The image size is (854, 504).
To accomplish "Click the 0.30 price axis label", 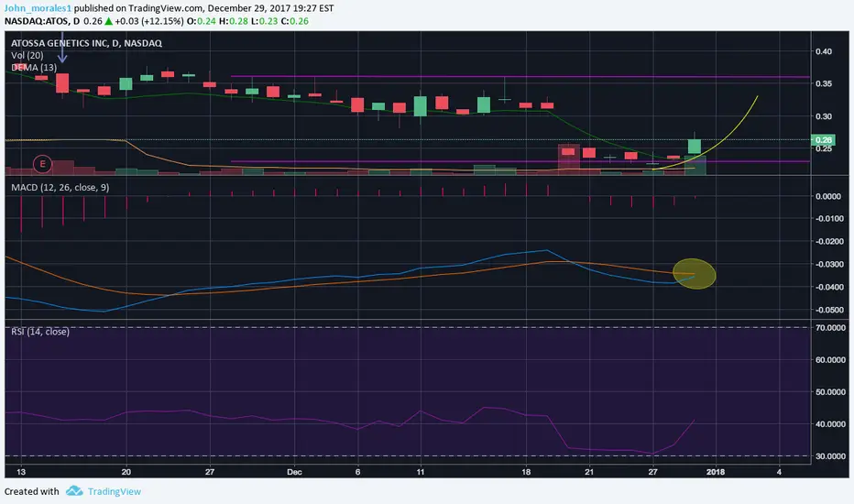I will [x=824, y=116].
